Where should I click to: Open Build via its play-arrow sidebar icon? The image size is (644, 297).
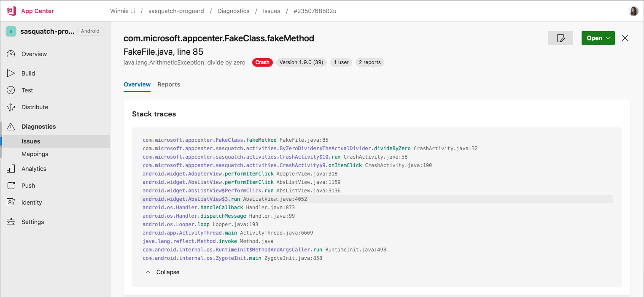(x=11, y=73)
